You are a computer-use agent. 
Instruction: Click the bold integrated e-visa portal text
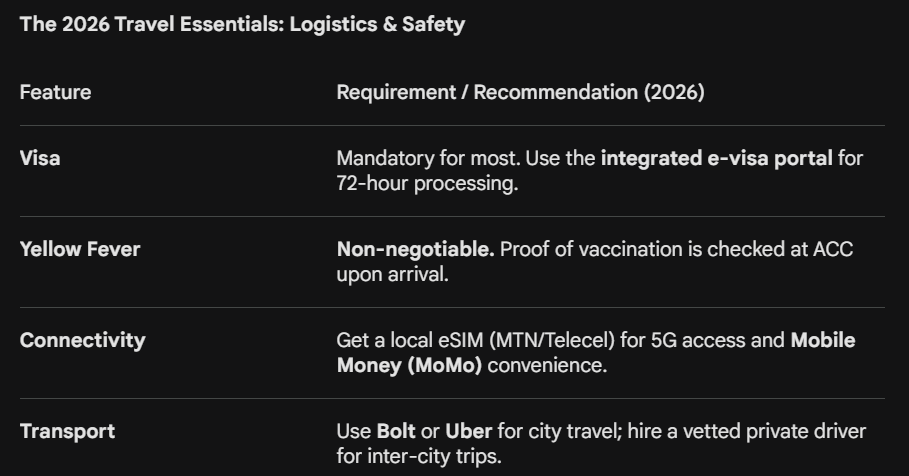pyautogui.click(x=716, y=158)
